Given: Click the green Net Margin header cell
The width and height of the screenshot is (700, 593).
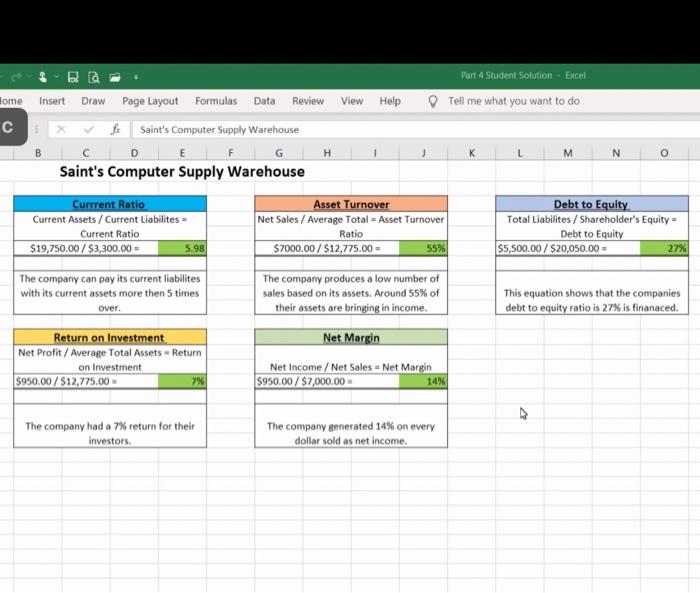Looking at the screenshot, I should pyautogui.click(x=351, y=337).
